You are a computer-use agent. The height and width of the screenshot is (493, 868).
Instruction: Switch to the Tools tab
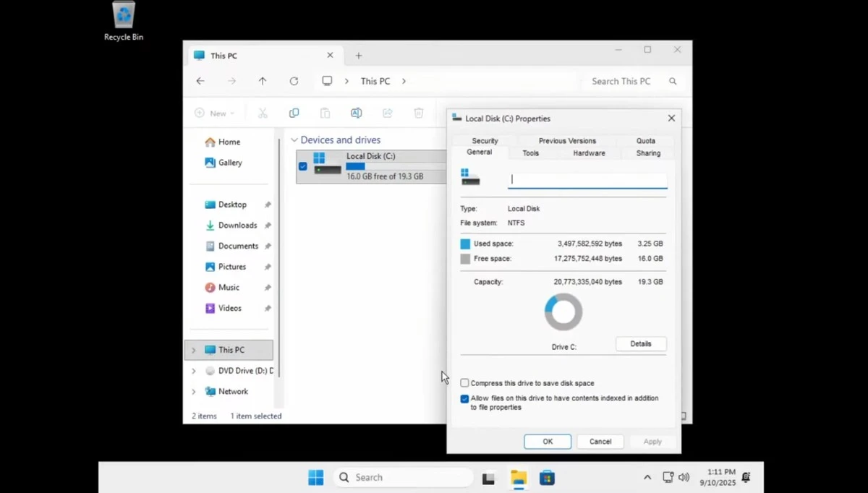point(530,153)
